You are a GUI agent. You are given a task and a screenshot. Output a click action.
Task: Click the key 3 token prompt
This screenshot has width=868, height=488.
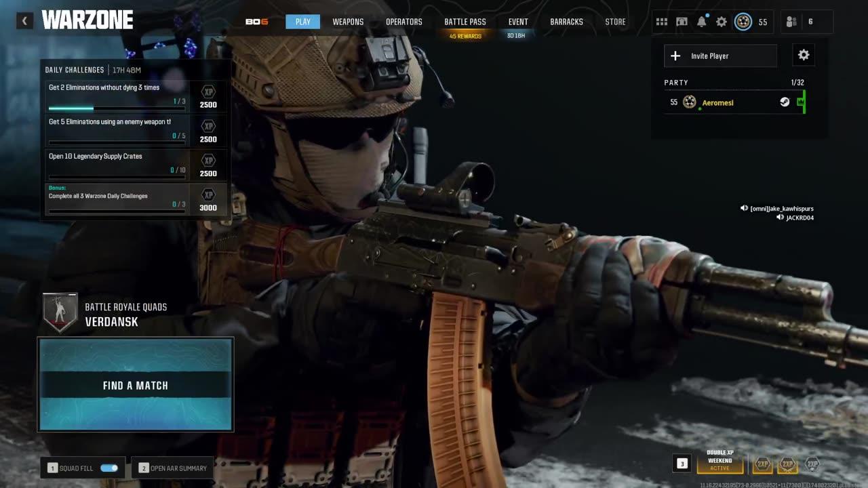click(x=682, y=464)
